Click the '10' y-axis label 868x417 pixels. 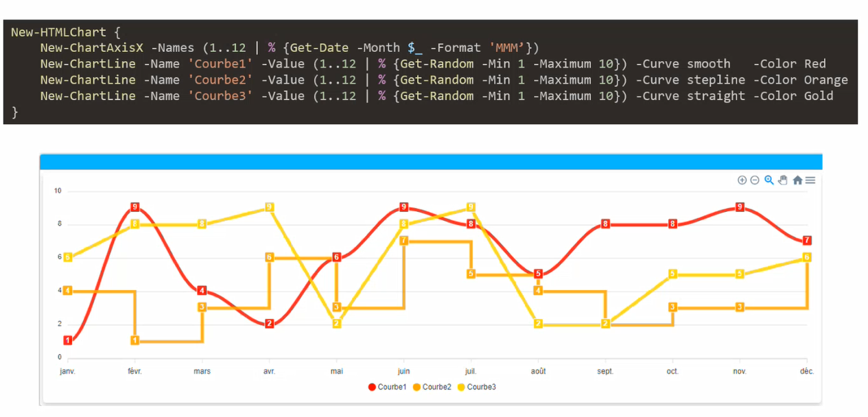pyautogui.click(x=58, y=191)
